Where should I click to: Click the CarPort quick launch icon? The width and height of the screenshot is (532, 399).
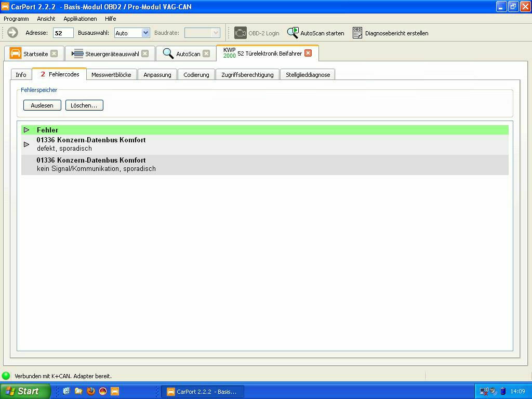pos(115,391)
